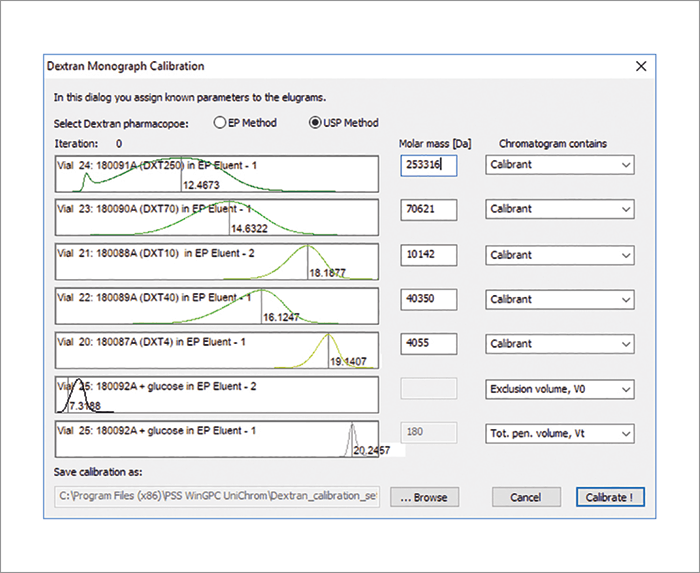Open the Calibrant dropdown for Vial 23
The image size is (700, 573).
coord(560,209)
